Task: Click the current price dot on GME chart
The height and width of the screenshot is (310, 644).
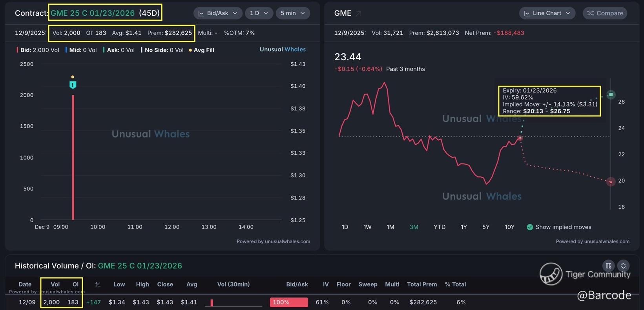Action: pyautogui.click(x=520, y=138)
